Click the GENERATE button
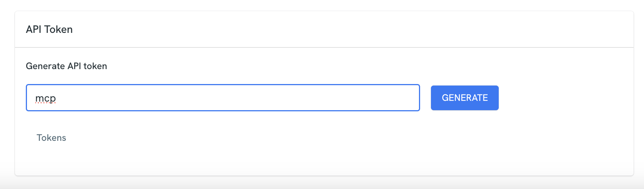 465,98
